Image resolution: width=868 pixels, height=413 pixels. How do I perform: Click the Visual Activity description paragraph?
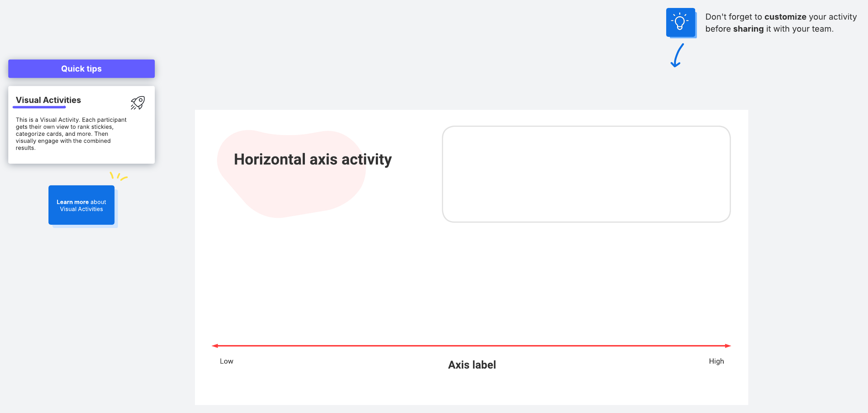click(x=71, y=134)
